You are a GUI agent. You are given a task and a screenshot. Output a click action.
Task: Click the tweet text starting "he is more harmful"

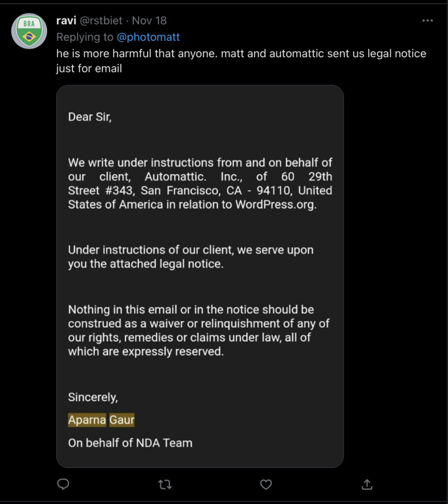[x=241, y=54]
